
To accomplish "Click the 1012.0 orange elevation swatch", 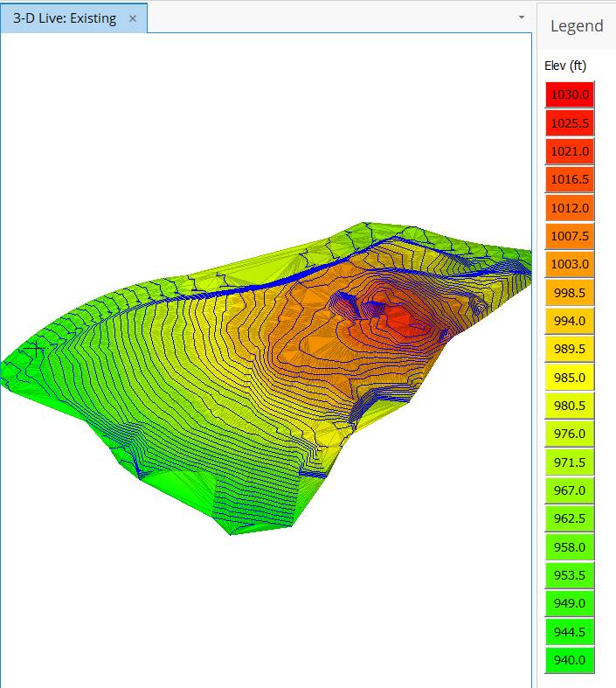I will click(x=569, y=208).
